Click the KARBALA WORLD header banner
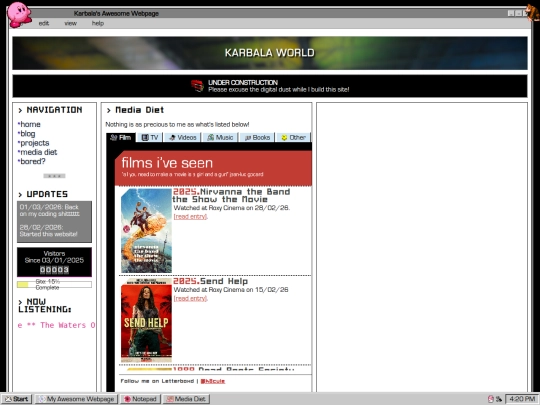The width and height of the screenshot is (540, 405). pos(270,53)
